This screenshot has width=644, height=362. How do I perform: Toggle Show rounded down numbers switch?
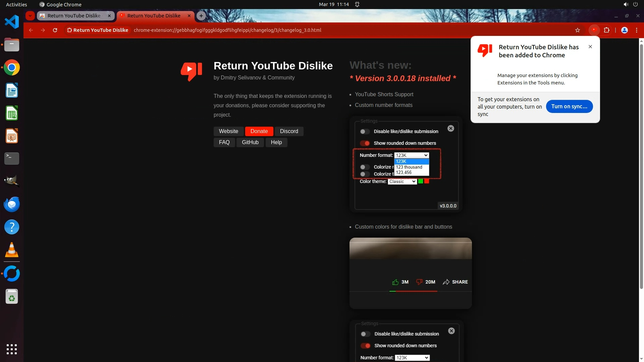tap(365, 143)
